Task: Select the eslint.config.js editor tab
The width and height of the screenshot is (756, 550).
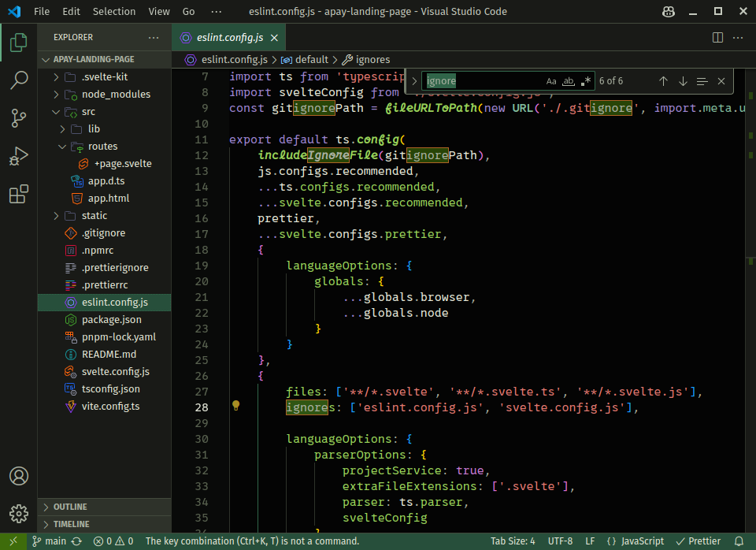Action: 228,38
